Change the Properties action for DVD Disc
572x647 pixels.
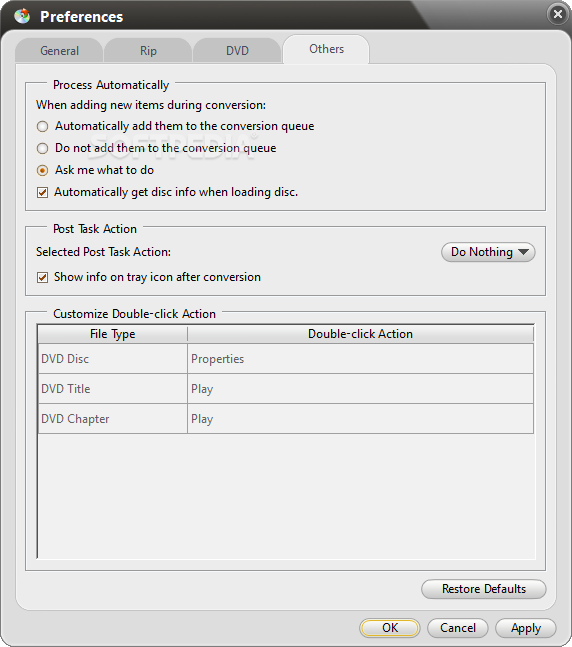360,359
